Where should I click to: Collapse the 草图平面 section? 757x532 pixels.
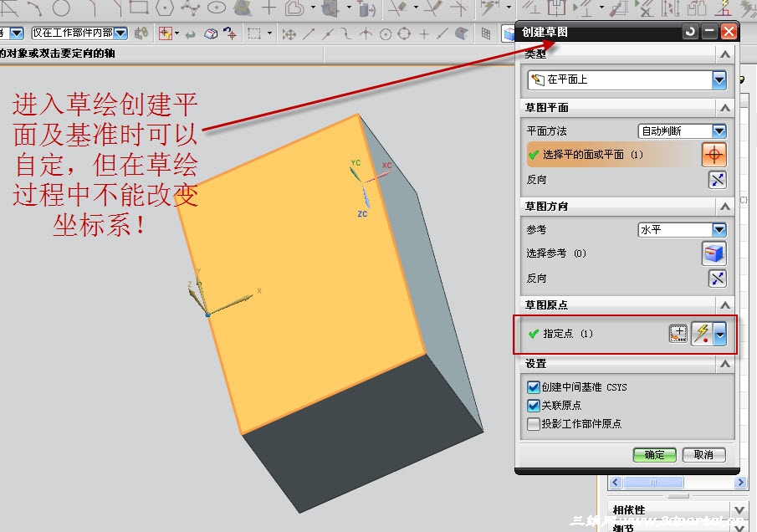pyautogui.click(x=724, y=108)
